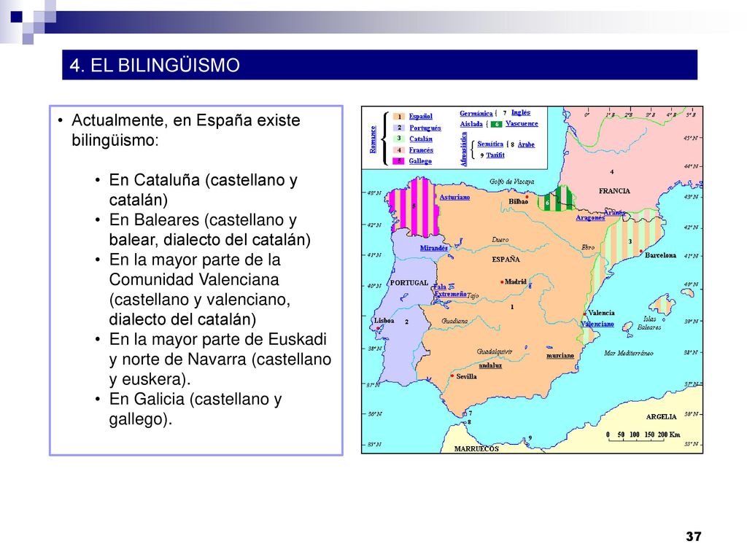
Task: Click the Sevilla city label
Action: (466, 376)
